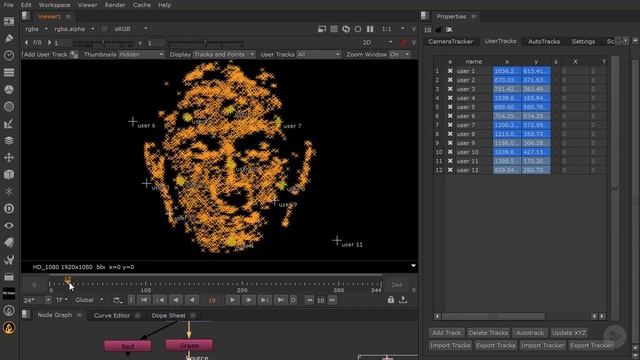Open the Color nodes toolbar menu
The width and height of the screenshot is (640, 360).
click(9, 89)
